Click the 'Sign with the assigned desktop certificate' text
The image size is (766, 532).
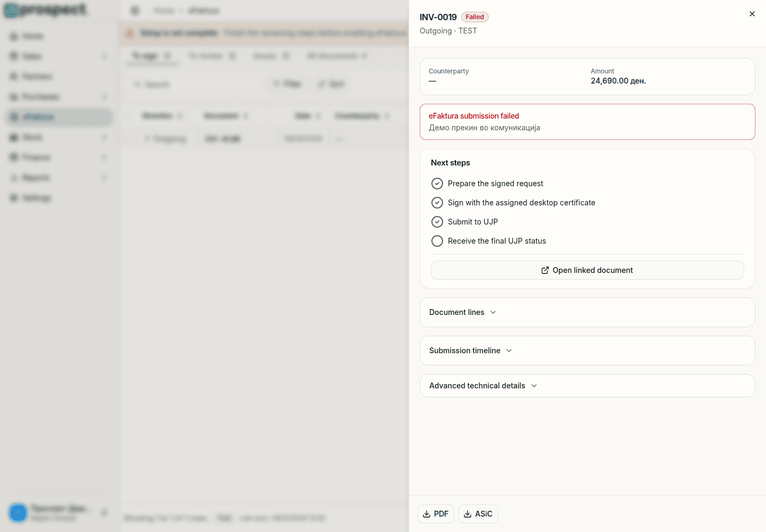click(x=521, y=203)
